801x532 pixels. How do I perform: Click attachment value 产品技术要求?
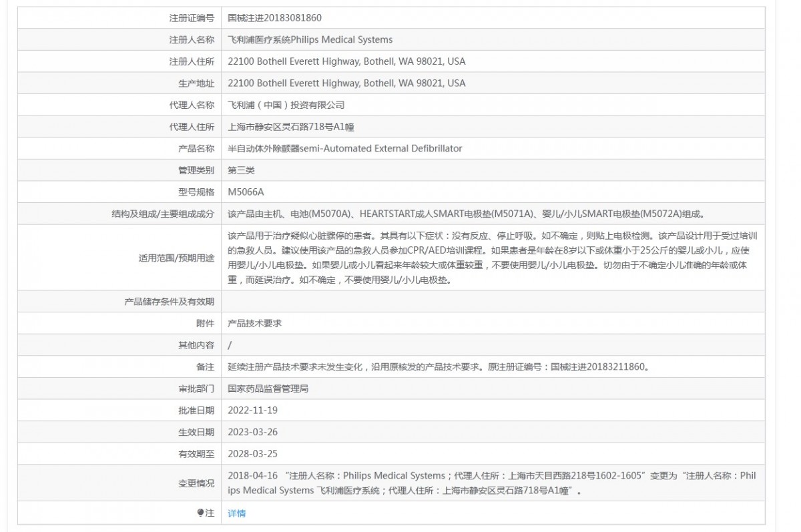pos(255,323)
